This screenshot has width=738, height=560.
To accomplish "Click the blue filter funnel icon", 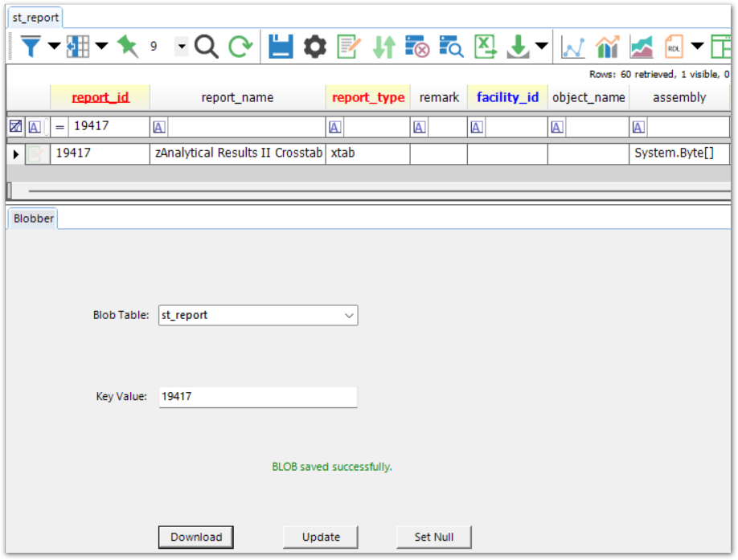I will (30, 47).
